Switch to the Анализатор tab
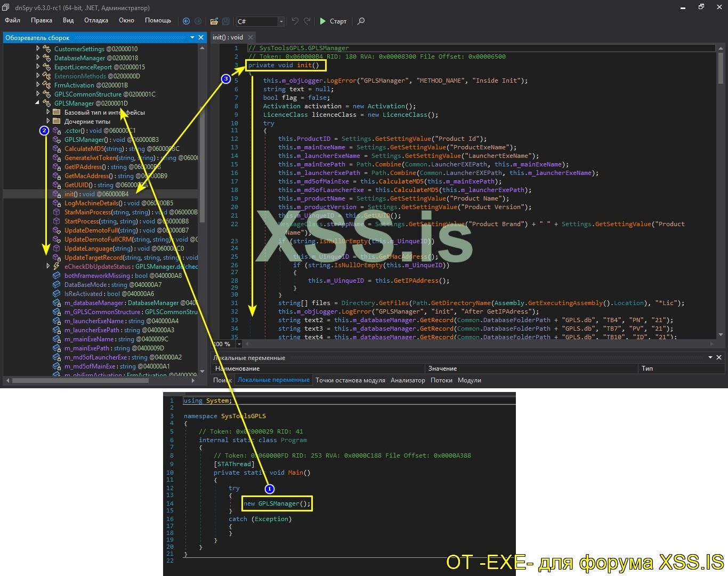 pos(408,380)
